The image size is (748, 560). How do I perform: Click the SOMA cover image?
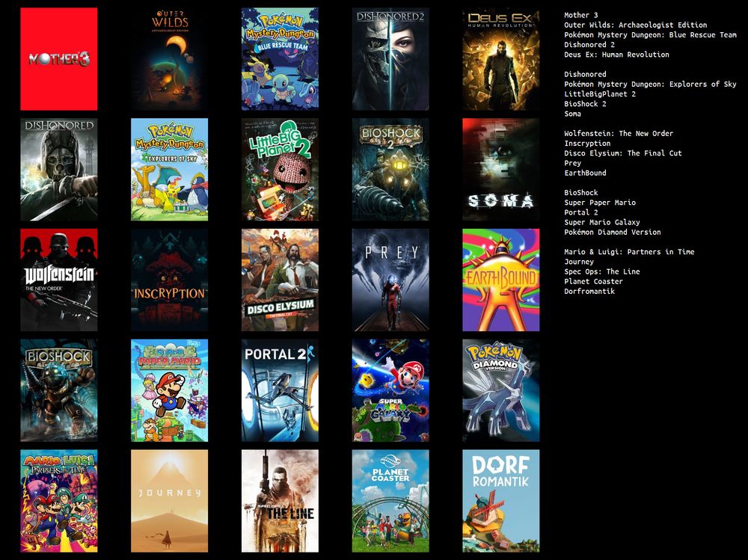coord(501,169)
